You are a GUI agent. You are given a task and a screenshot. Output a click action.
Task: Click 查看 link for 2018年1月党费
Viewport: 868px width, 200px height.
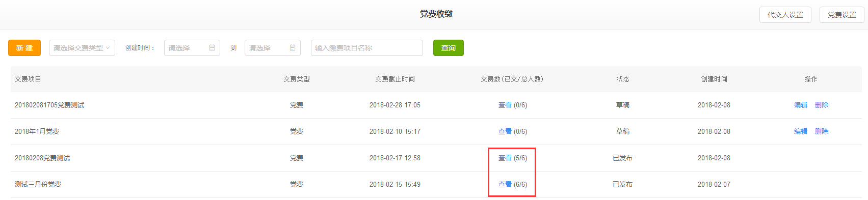pos(505,131)
